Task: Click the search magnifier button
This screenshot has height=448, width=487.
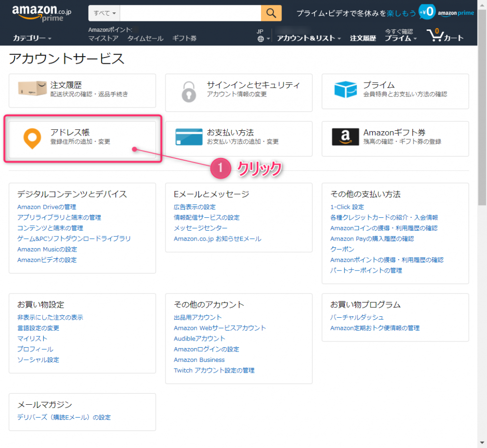Action: 271,13
